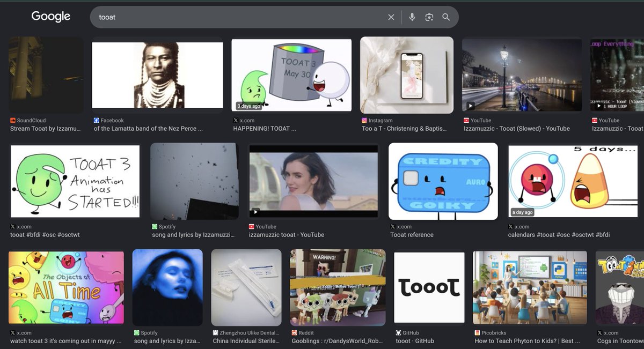Screen dimensions: 644x349
Task: Click Spotify icon under the birds image
Action: (x=155, y=227)
